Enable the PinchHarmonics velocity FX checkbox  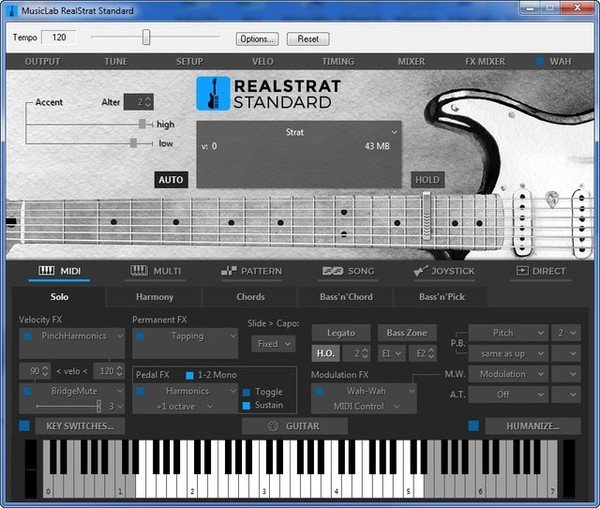[x=27, y=336]
